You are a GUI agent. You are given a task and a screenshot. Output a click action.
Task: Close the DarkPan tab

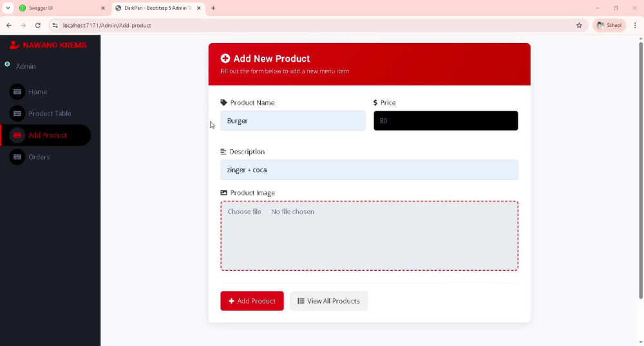[199, 8]
